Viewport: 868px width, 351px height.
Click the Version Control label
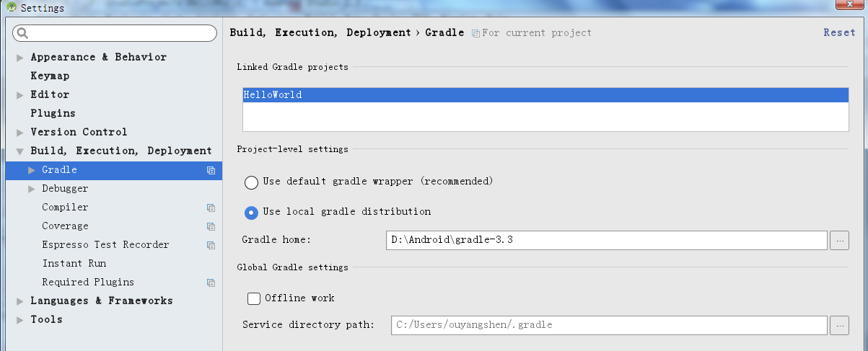click(x=79, y=132)
